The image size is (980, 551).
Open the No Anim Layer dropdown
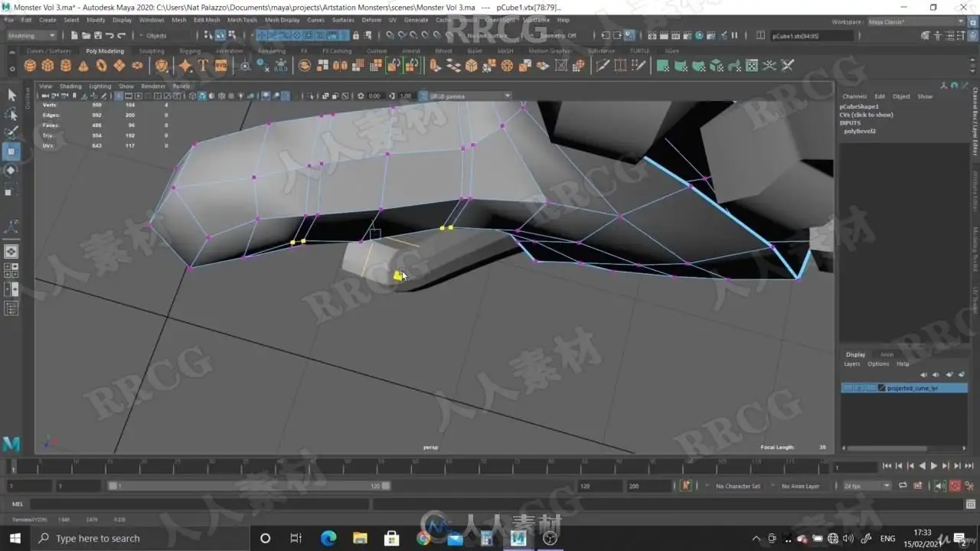(800, 486)
